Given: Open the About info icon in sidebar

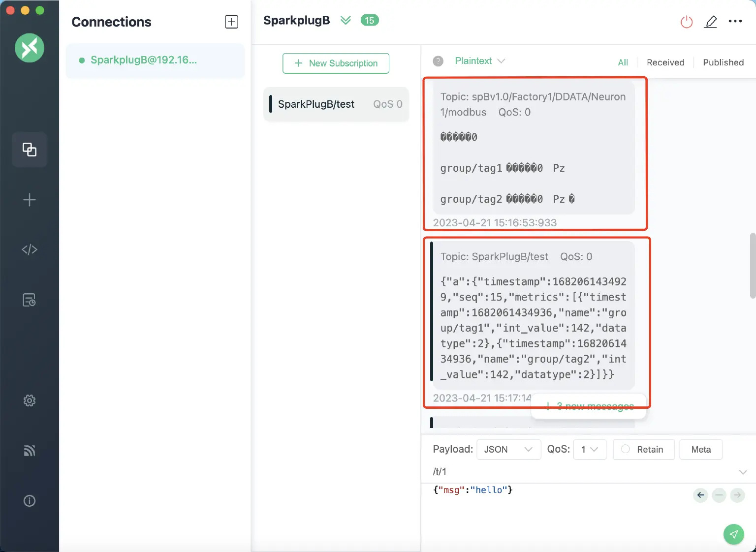Looking at the screenshot, I should tap(30, 501).
